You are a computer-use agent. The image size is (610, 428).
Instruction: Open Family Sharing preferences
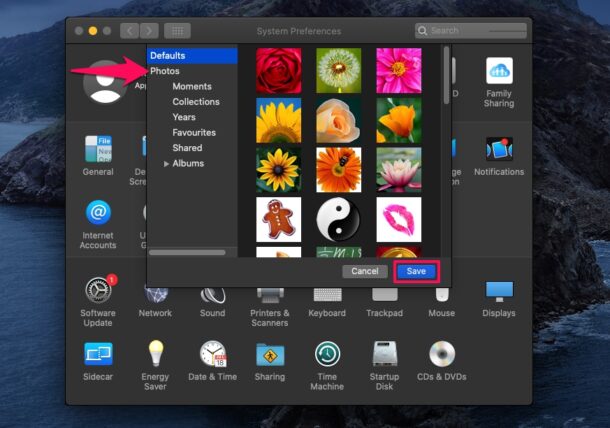(x=499, y=70)
